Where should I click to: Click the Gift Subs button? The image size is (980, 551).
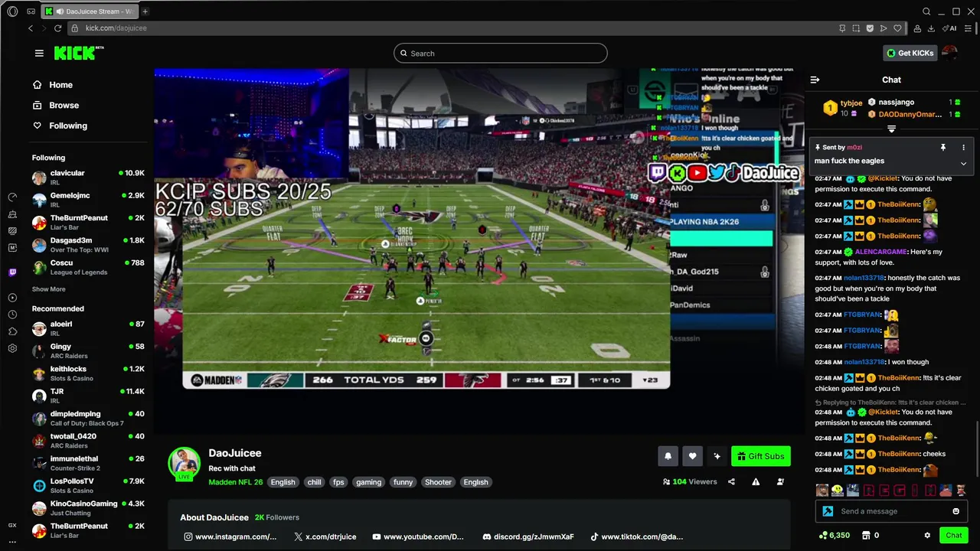761,456
